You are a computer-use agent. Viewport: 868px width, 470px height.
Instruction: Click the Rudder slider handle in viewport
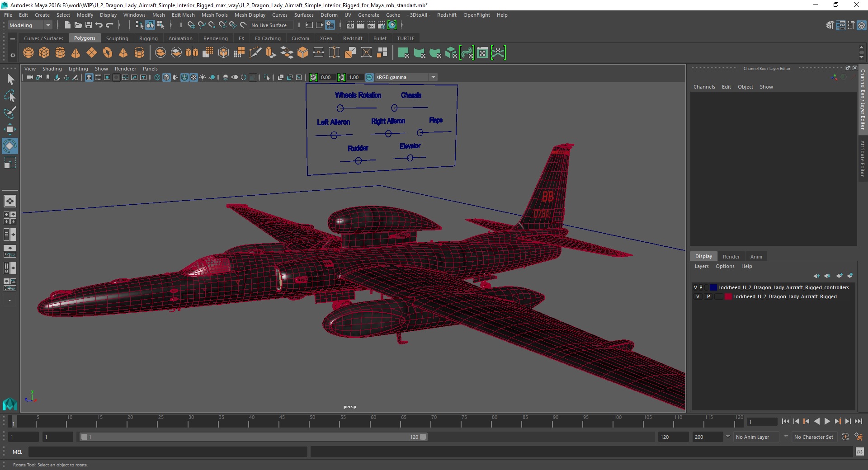point(358,160)
